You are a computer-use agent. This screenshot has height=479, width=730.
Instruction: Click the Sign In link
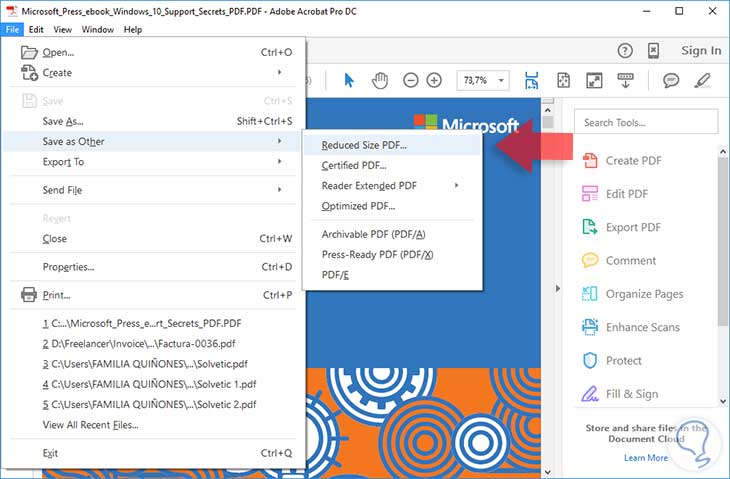pos(701,50)
